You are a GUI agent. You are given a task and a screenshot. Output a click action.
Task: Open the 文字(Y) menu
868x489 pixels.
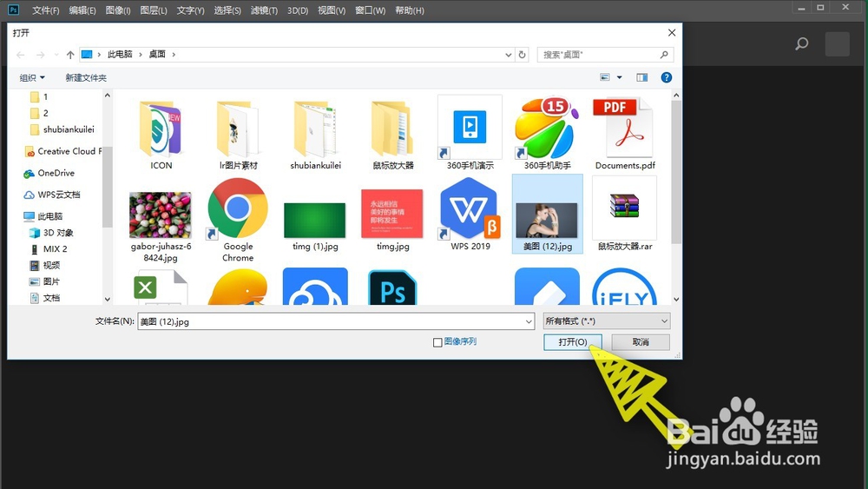point(190,10)
